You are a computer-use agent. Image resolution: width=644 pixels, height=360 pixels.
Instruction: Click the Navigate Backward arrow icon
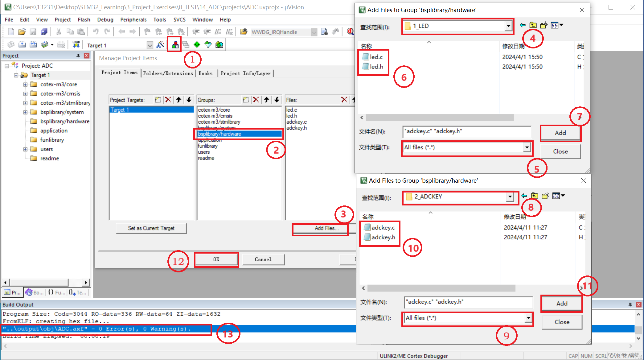pyautogui.click(x=122, y=32)
